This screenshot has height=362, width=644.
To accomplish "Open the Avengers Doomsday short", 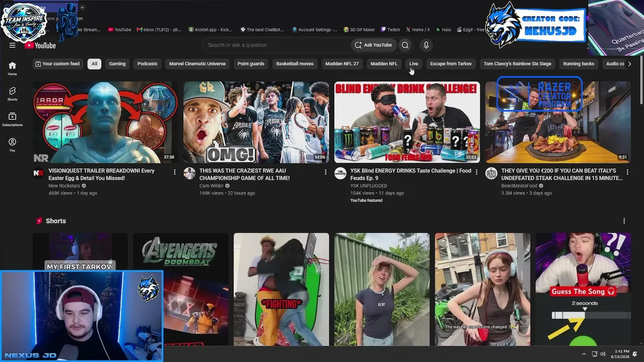I will coord(181,289).
